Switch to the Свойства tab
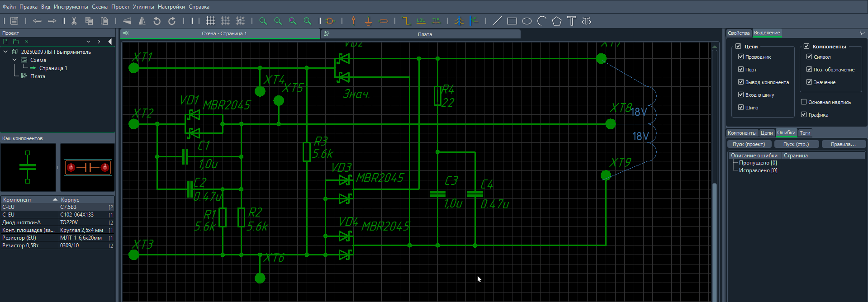Screen dimensions: 868x302 (739, 33)
